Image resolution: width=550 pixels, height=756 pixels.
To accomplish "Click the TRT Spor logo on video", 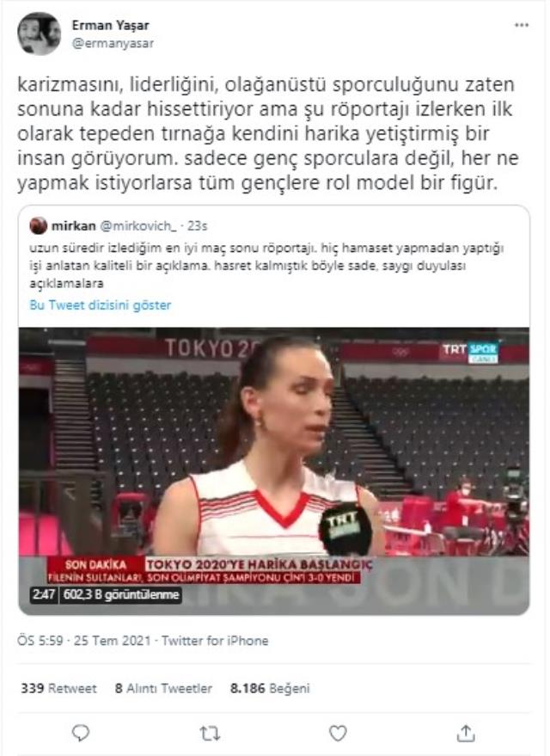I will click(x=470, y=352).
